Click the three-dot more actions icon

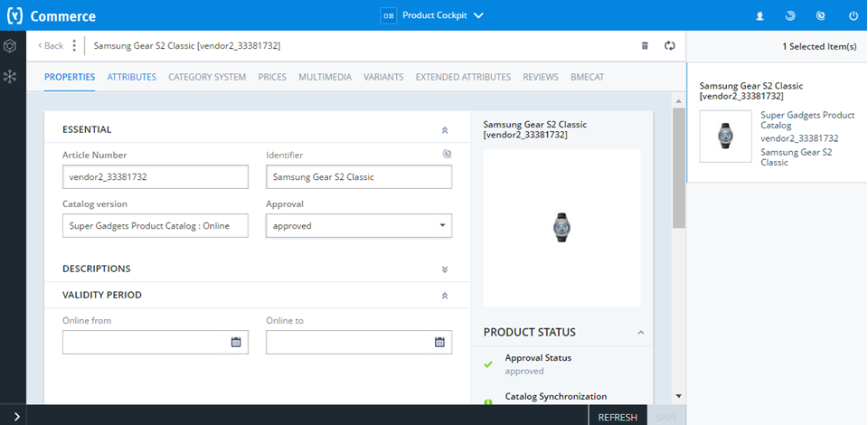[x=75, y=45]
